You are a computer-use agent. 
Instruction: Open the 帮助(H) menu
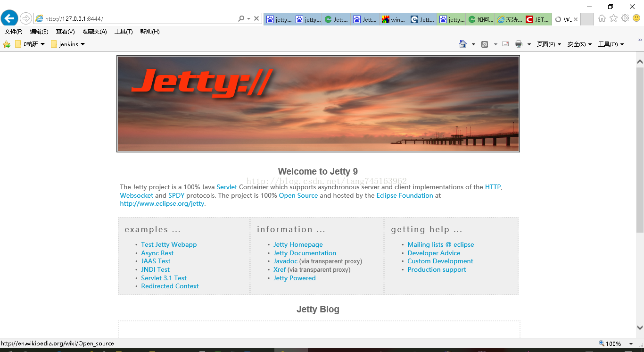pos(150,32)
